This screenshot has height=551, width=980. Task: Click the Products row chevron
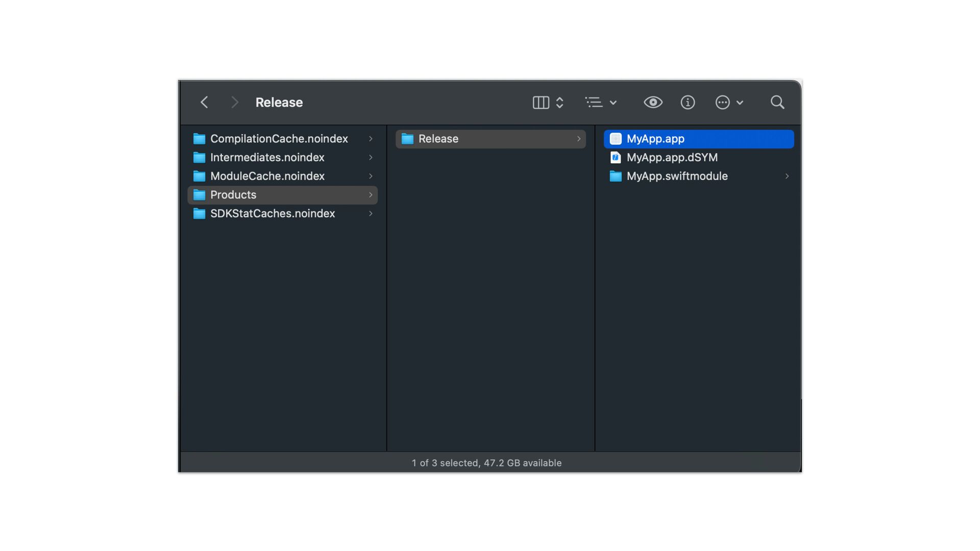[371, 195]
